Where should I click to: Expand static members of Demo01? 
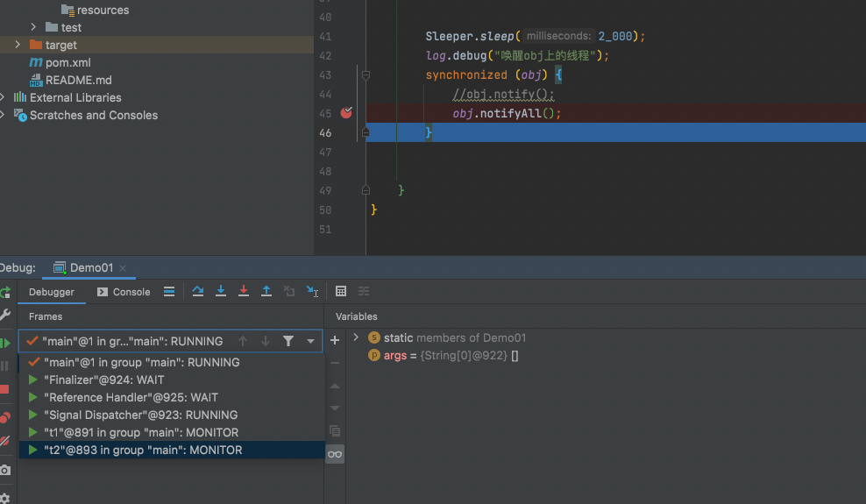pyautogui.click(x=356, y=337)
